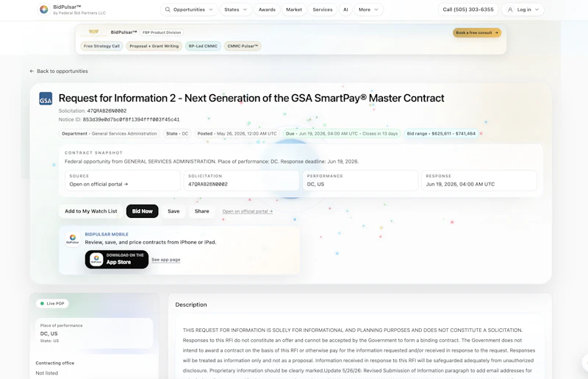Open the See app page link
The image size is (588, 379).
166,260
